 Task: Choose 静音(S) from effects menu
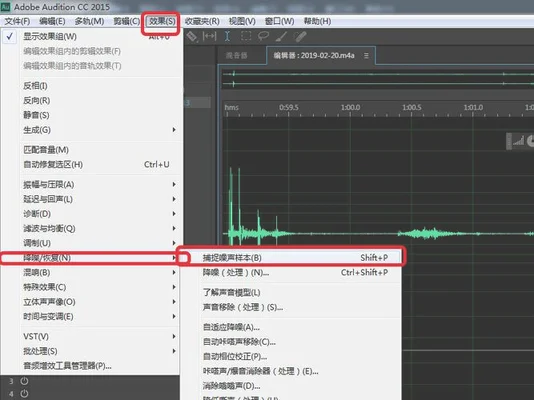tap(91, 115)
